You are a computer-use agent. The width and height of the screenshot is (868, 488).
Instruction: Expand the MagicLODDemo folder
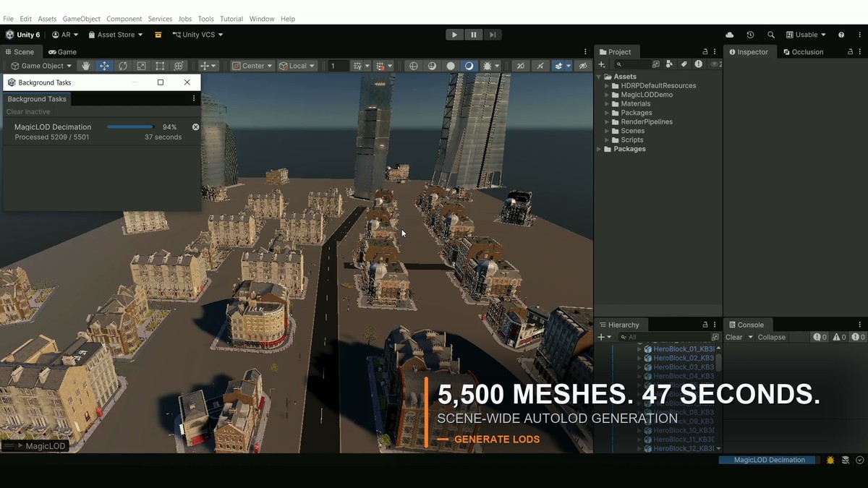point(607,95)
